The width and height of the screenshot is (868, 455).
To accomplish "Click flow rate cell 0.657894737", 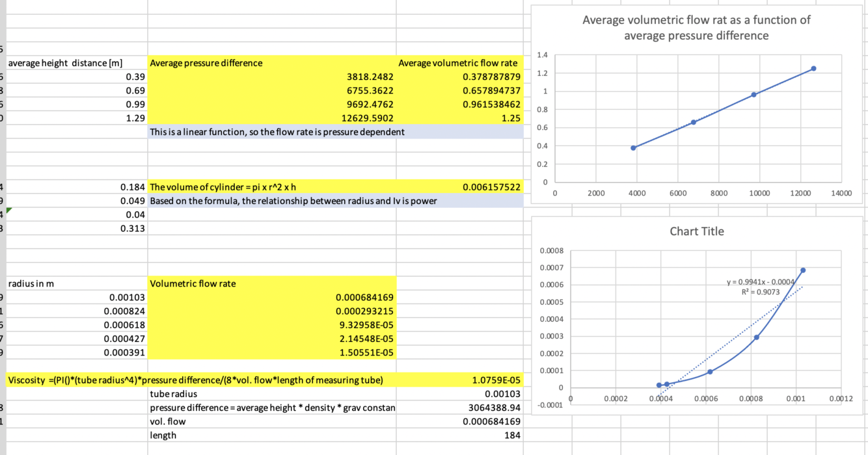I will click(459, 90).
